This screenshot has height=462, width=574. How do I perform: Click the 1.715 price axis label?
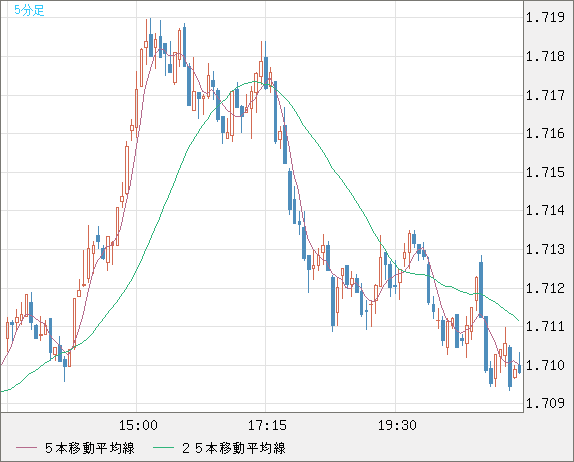point(545,172)
